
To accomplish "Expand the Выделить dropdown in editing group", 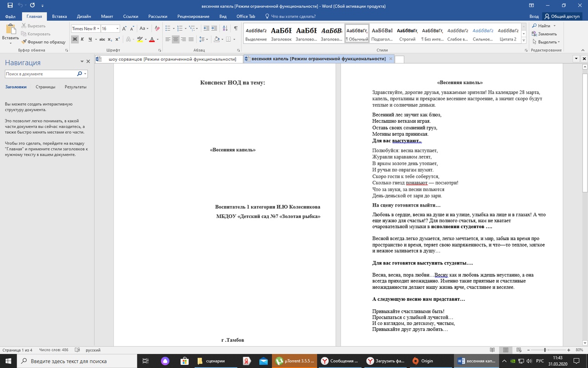I will (547, 42).
